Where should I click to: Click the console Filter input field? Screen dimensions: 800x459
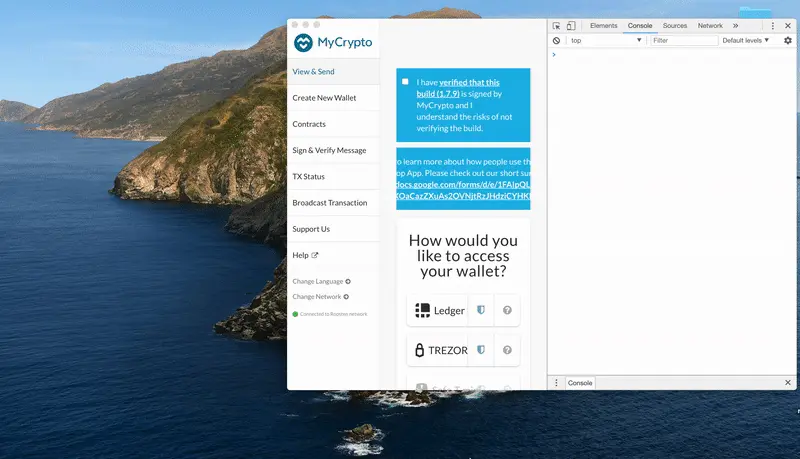[684, 40]
